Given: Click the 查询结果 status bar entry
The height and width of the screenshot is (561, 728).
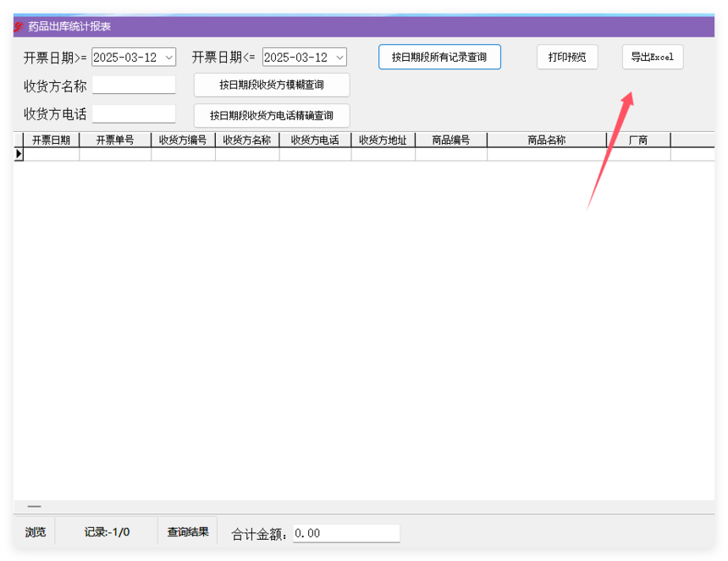Looking at the screenshot, I should click(188, 531).
